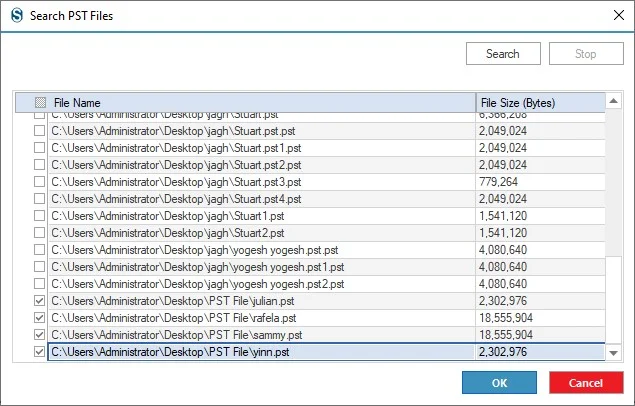The height and width of the screenshot is (406, 635).
Task: Click the 4,080,640 size for yogesh yogesh.pst1.pst
Action: pyautogui.click(x=541, y=267)
